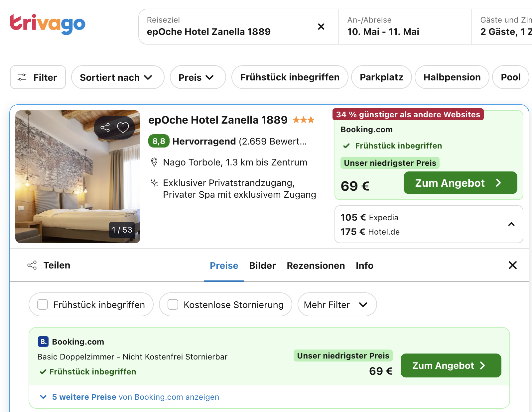
Task: Click Unser niedrigster Preis badge in top card
Action: click(390, 163)
